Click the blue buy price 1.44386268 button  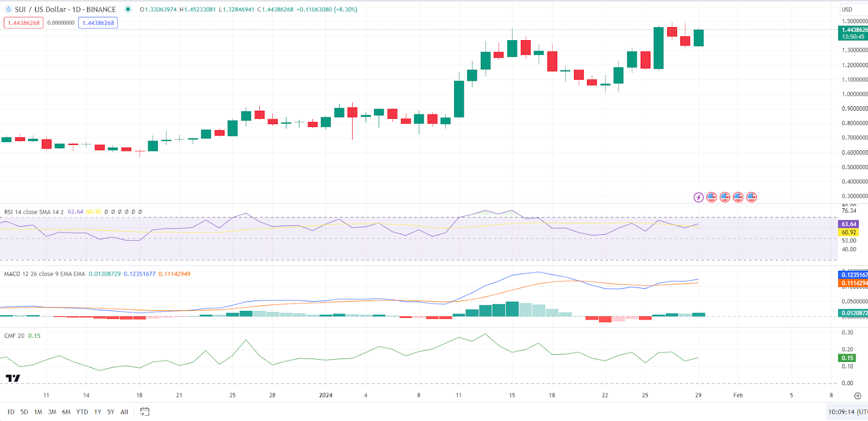98,23
